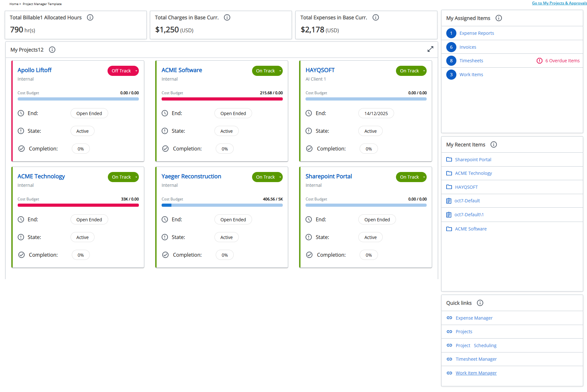Click the folder icon next to HAYQSOFT recent item
587x392 pixels.
point(449,187)
